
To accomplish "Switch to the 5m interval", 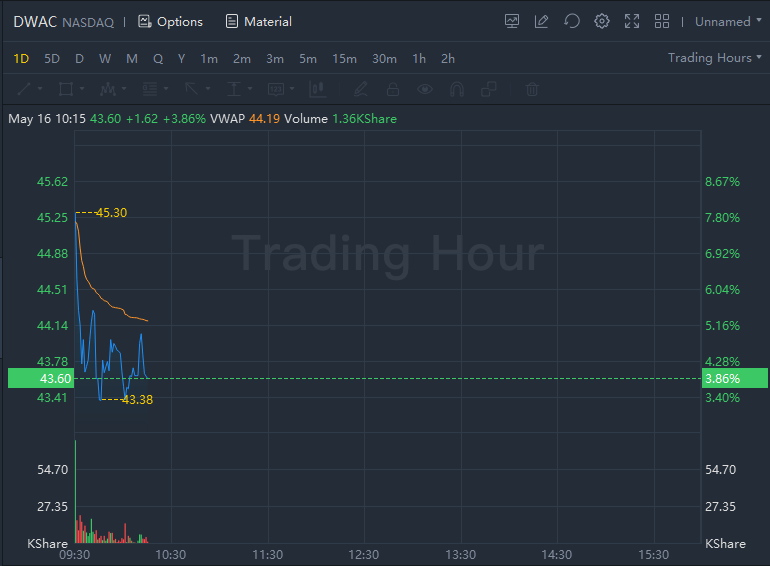I will pos(308,59).
